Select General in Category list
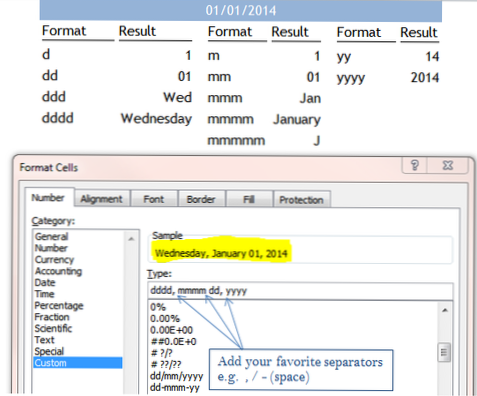477x396 pixels. 51,237
